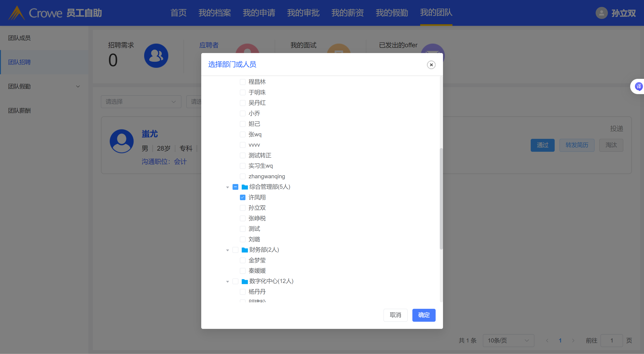644x354 pixels.
Task: Toggle the 财务部 department checkbox
Action: pos(235,250)
